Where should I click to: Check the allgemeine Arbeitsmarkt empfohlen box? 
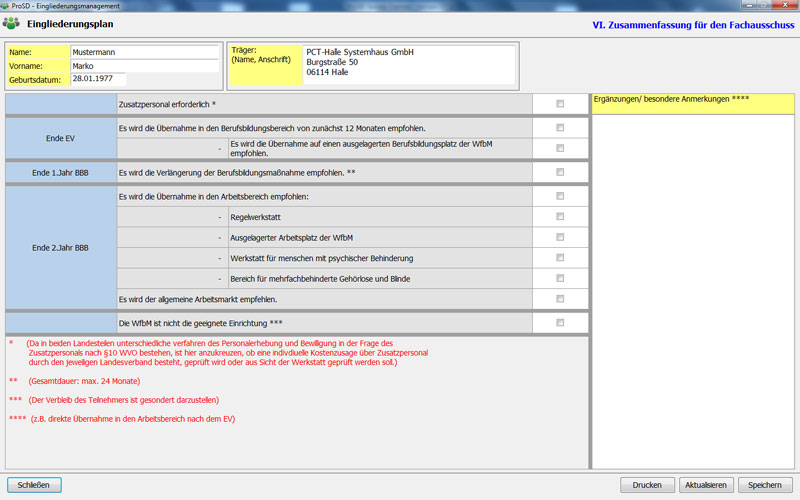pyautogui.click(x=560, y=299)
